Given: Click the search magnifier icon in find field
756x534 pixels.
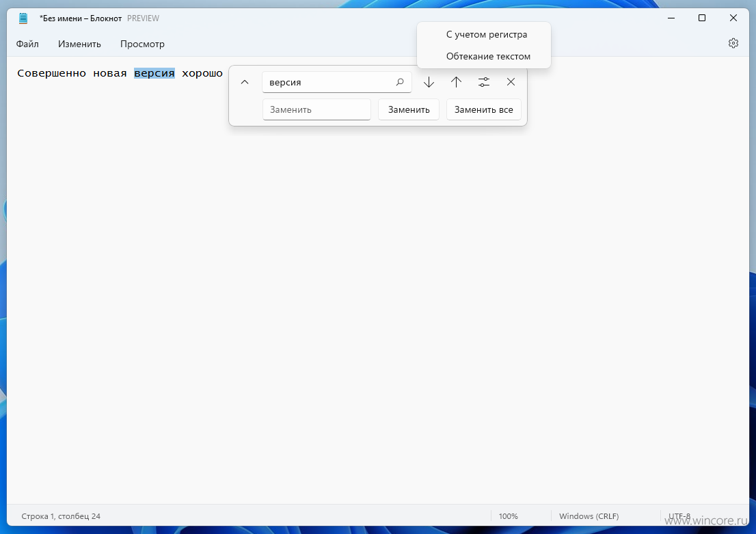Looking at the screenshot, I should pyautogui.click(x=400, y=82).
